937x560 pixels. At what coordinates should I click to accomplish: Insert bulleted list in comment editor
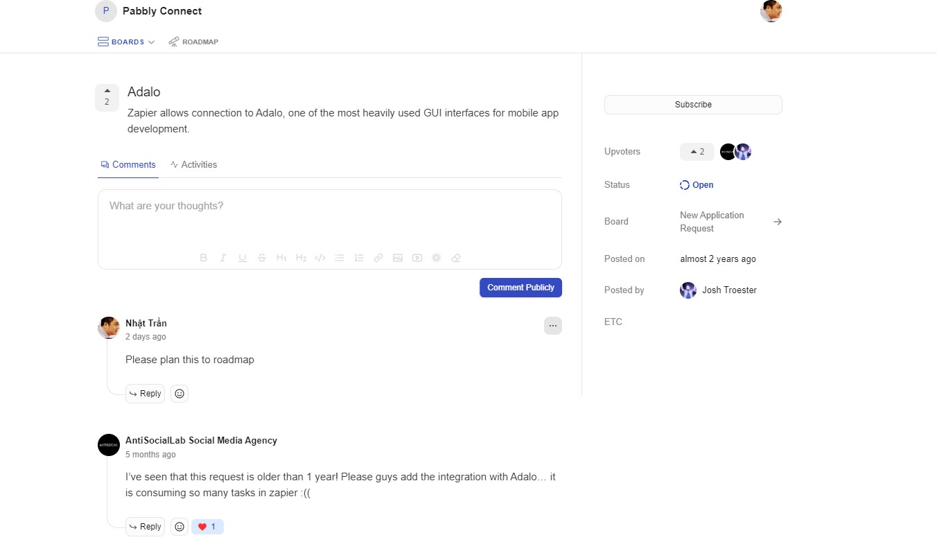[x=340, y=258]
